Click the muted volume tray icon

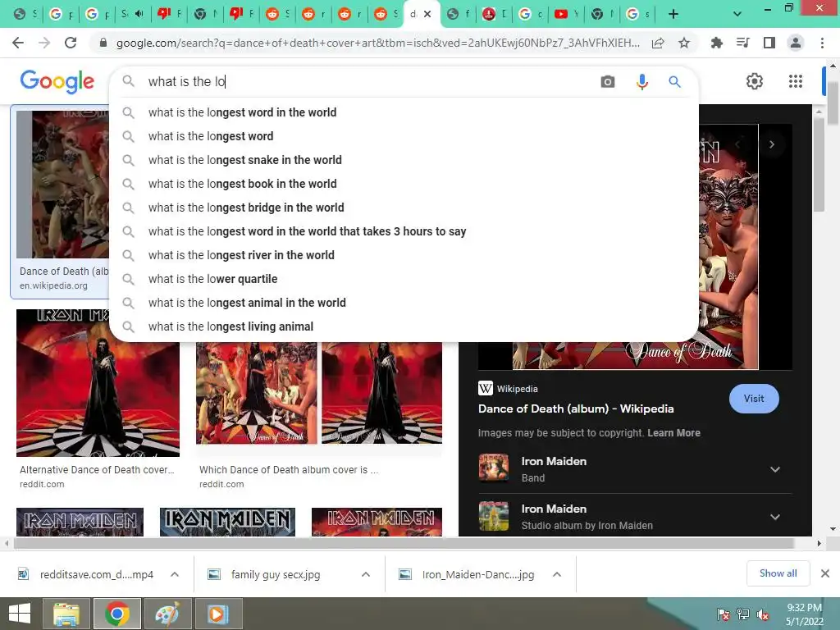pos(763,614)
